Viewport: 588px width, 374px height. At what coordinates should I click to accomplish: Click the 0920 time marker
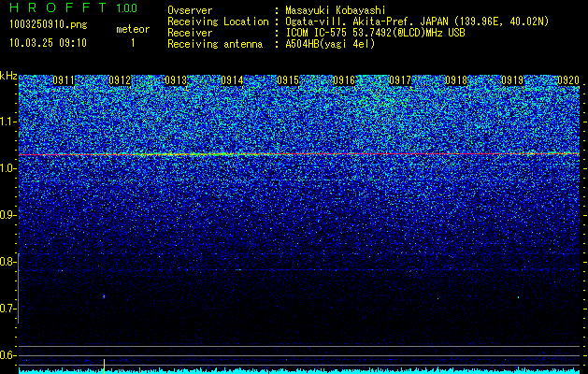click(x=568, y=80)
